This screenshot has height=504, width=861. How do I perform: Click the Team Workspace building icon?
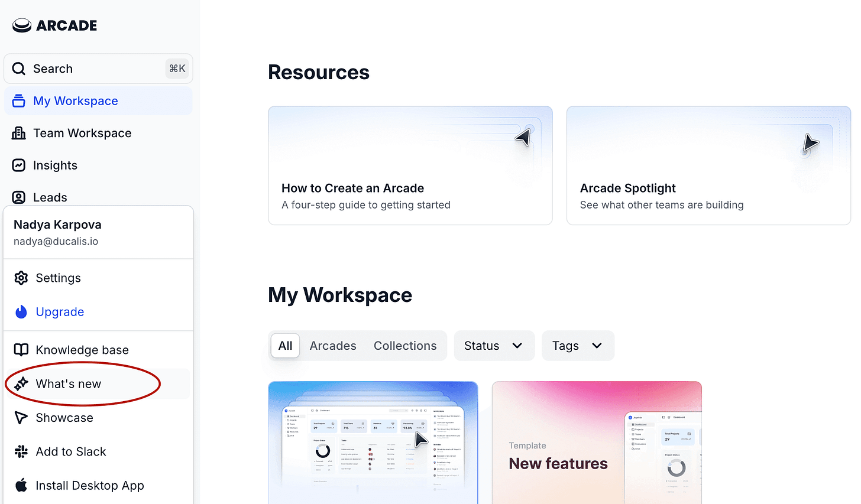19,133
